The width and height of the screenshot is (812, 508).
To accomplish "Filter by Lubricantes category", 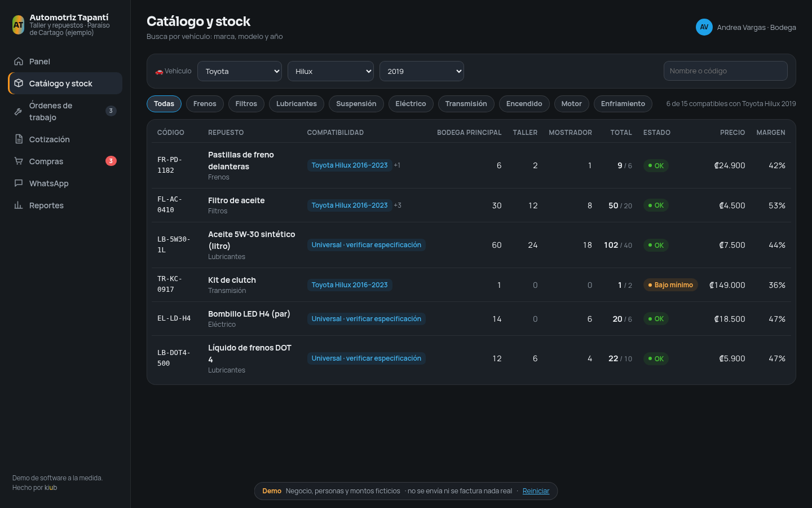I will (x=297, y=104).
